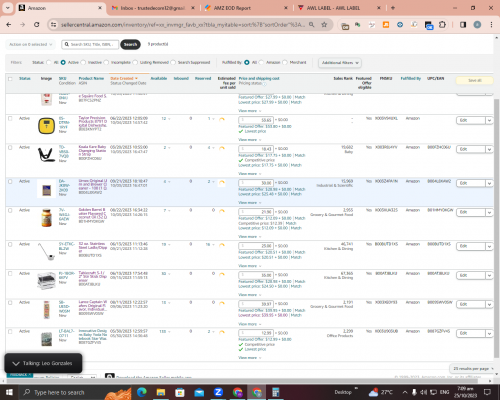The width and height of the screenshot is (500, 400).
Task: Filter Fulfilled By Merchant radio button
Action: 285,62
